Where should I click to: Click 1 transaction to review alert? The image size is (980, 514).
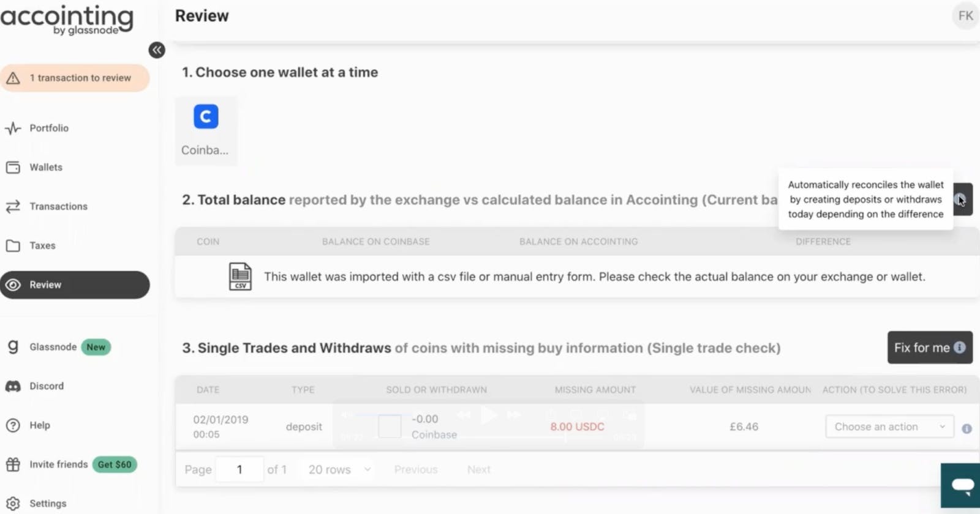click(75, 78)
